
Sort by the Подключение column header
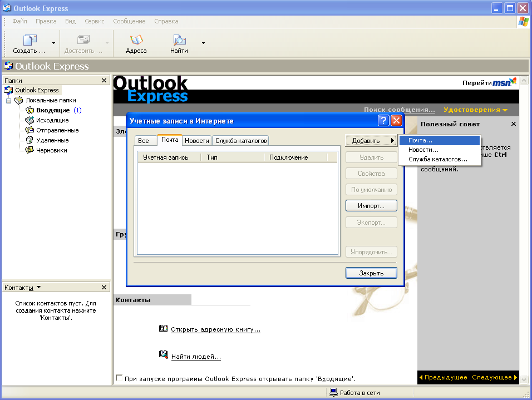coord(295,157)
